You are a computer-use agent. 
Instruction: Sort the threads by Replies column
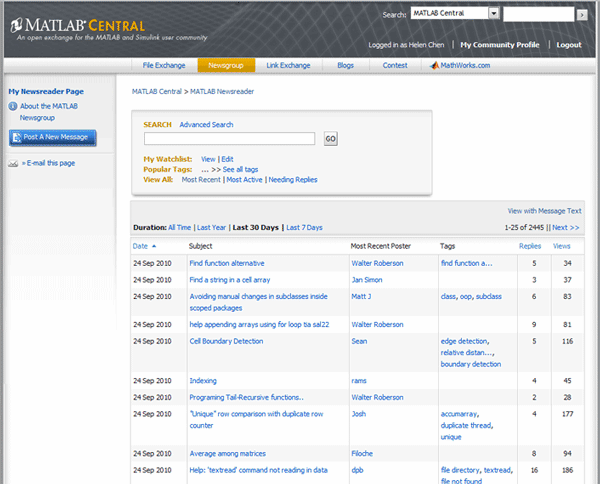coord(530,246)
